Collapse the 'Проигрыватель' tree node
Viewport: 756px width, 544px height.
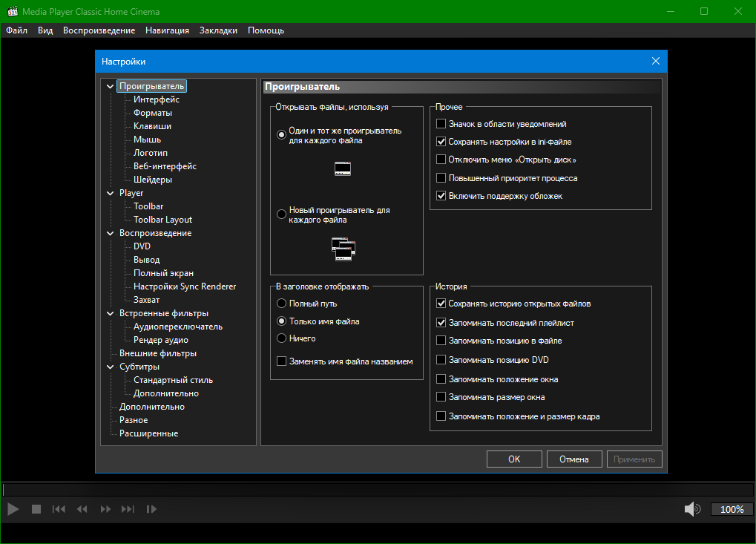(111, 86)
